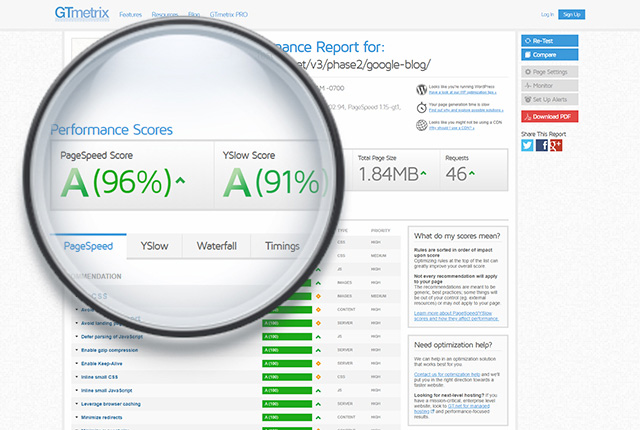Open the Features menu item
Viewport: 640px width, 430px height.
[130, 16]
